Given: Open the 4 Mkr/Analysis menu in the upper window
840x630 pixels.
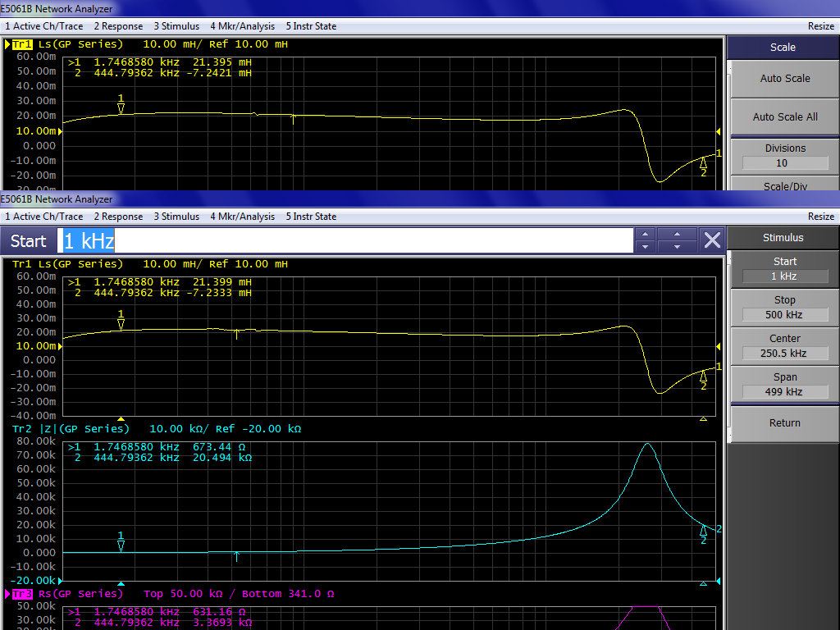Looking at the screenshot, I should pos(242,26).
